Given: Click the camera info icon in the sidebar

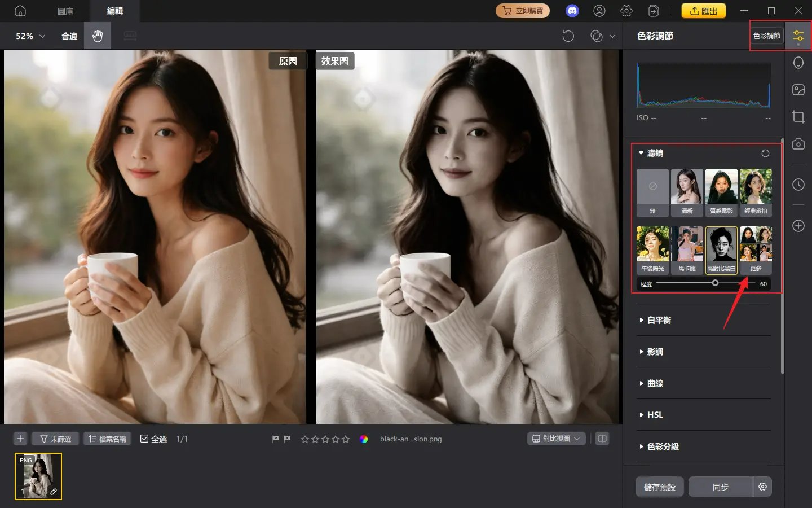Looking at the screenshot, I should pos(798,144).
